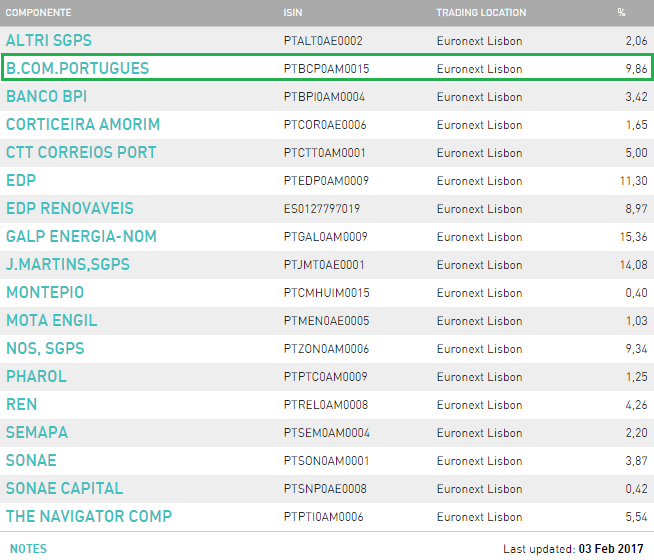Image resolution: width=654 pixels, height=560 pixels.
Task: Select ISIN PTPTC0AM0009
Action: tap(326, 377)
